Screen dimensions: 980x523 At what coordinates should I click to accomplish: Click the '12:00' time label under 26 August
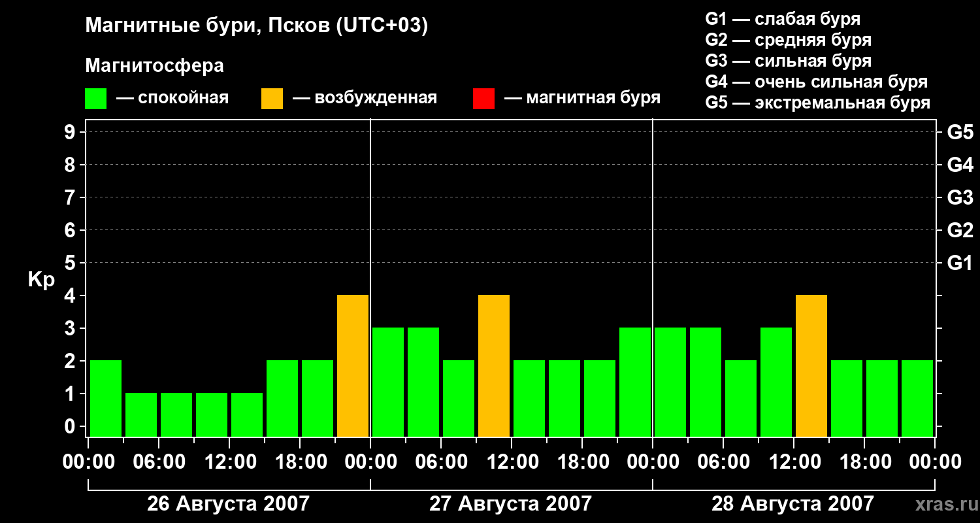(x=229, y=462)
